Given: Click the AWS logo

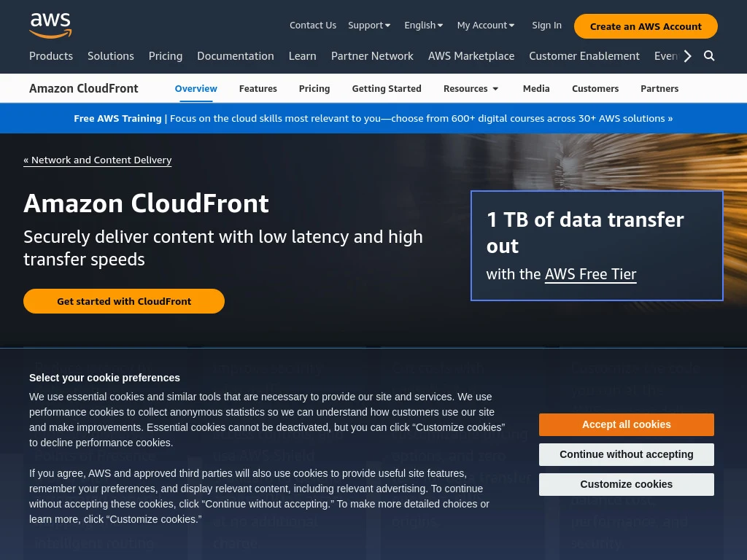Looking at the screenshot, I should [x=50, y=26].
